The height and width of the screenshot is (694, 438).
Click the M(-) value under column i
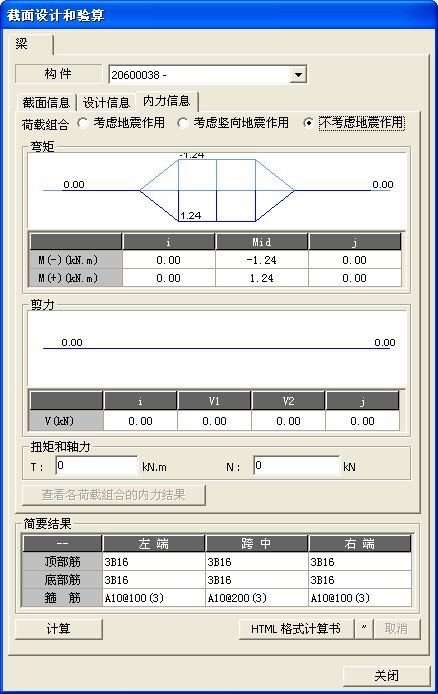(x=169, y=260)
